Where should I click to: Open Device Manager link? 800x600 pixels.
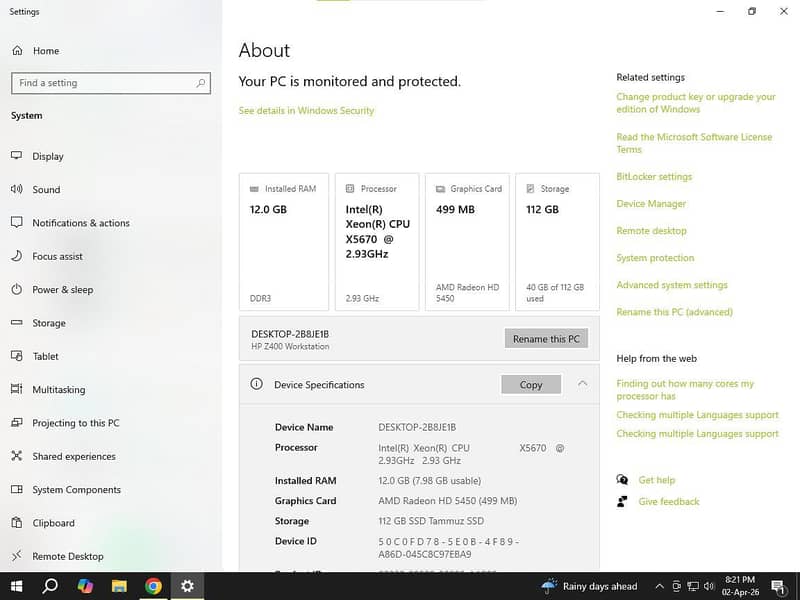[x=651, y=204]
